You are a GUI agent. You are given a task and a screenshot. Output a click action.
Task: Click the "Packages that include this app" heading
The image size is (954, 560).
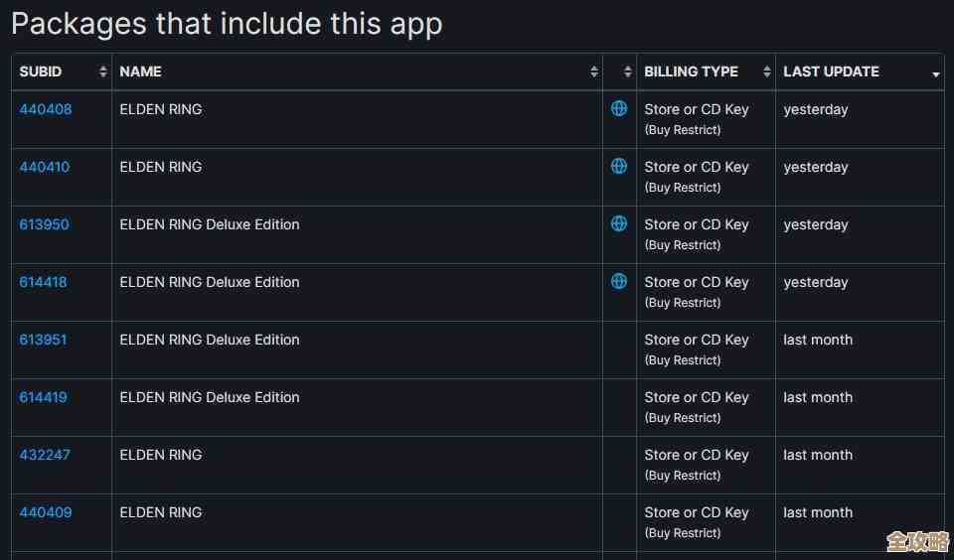click(x=227, y=24)
